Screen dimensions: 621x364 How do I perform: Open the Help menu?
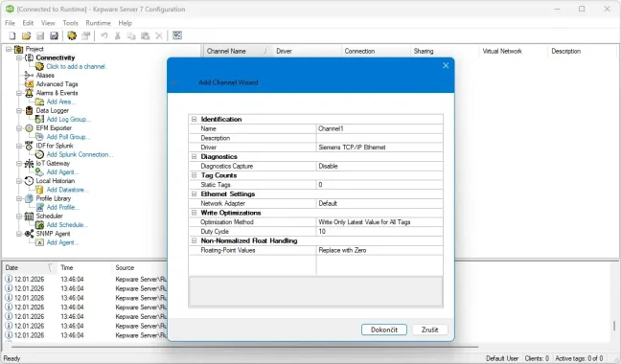pyautogui.click(x=126, y=23)
